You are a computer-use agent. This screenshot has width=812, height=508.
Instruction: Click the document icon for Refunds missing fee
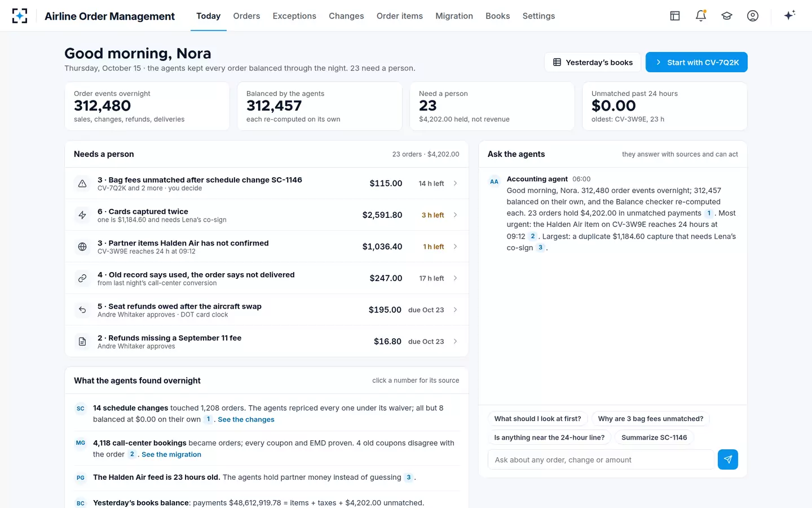(x=82, y=341)
